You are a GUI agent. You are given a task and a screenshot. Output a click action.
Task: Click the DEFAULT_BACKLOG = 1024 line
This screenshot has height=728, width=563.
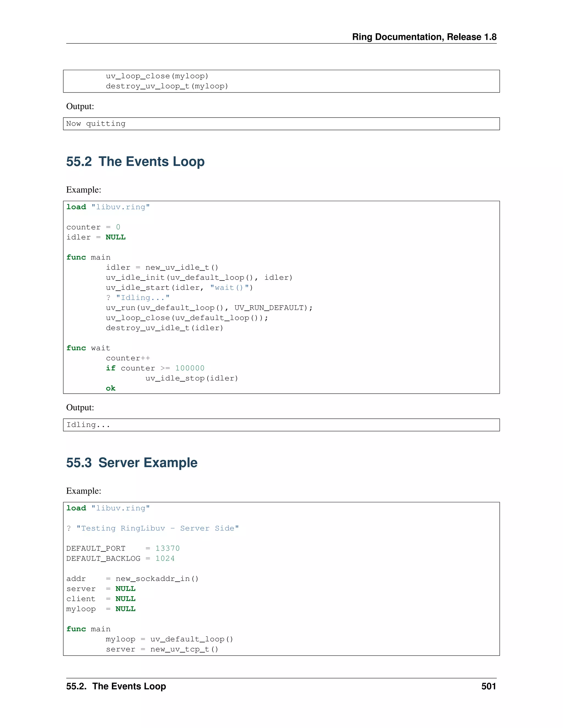[120, 558]
